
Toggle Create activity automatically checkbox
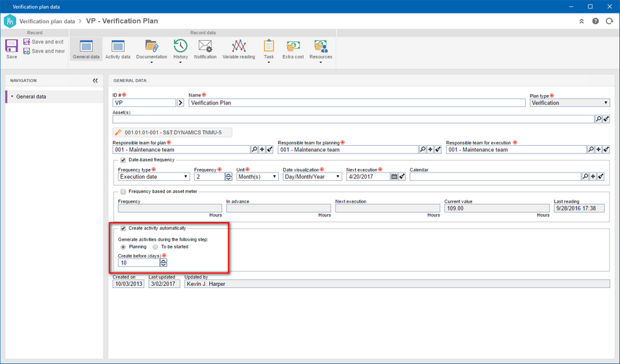[123, 228]
